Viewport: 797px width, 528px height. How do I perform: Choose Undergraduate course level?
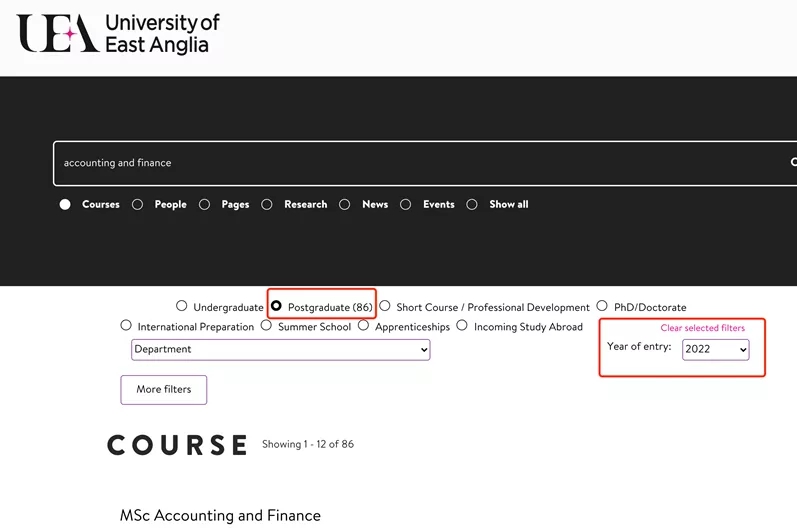point(181,307)
